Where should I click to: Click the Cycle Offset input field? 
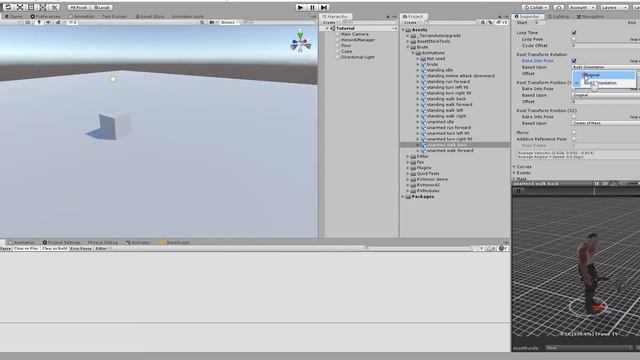point(606,46)
